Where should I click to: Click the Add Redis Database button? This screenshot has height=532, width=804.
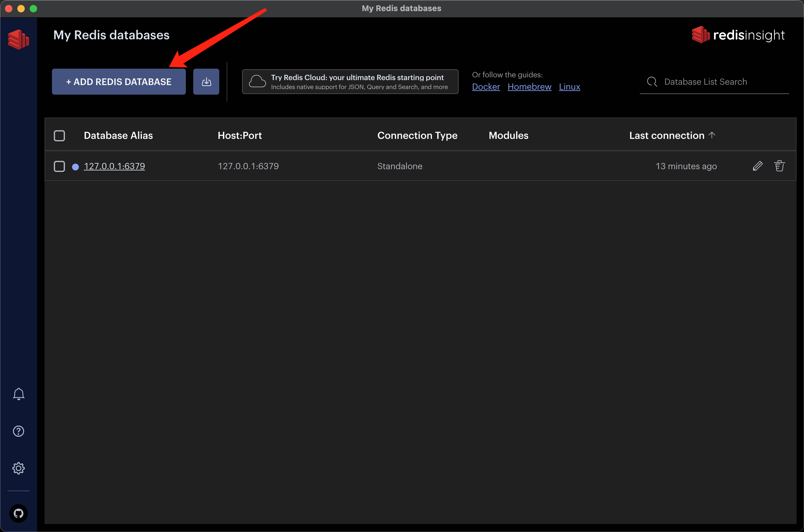[x=119, y=82]
